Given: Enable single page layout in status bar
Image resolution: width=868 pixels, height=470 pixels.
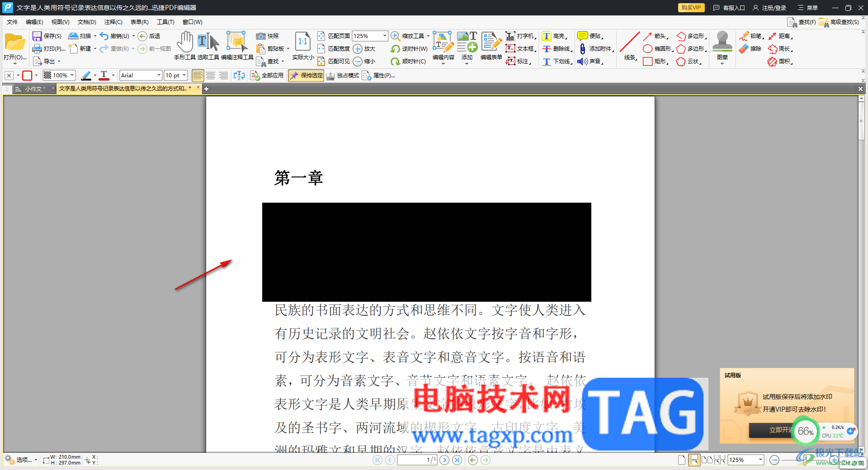Looking at the screenshot, I should click(x=682, y=460).
